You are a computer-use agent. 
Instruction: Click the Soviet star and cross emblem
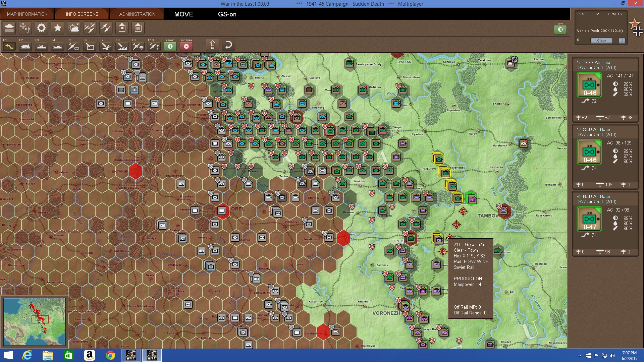coord(636,27)
